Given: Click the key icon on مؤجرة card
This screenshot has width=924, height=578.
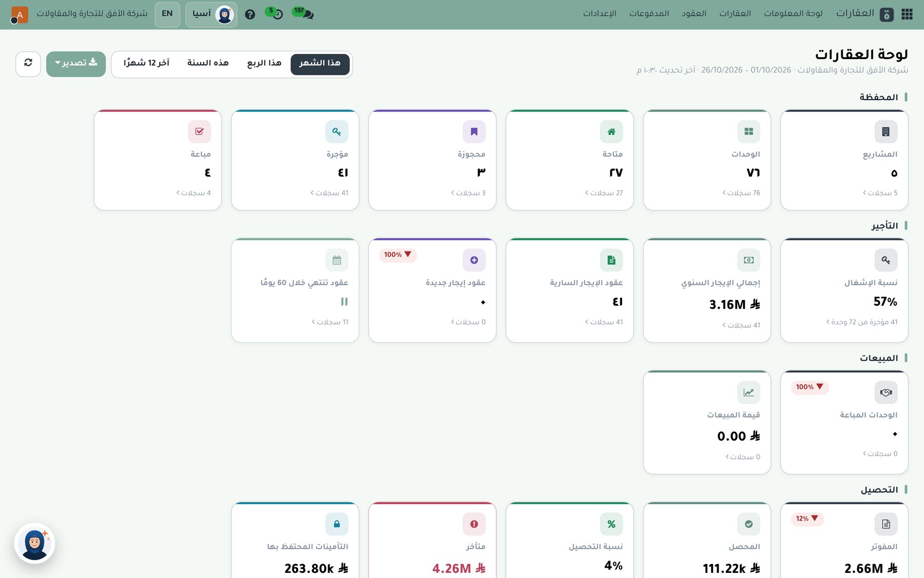Looking at the screenshot, I should pos(337,132).
